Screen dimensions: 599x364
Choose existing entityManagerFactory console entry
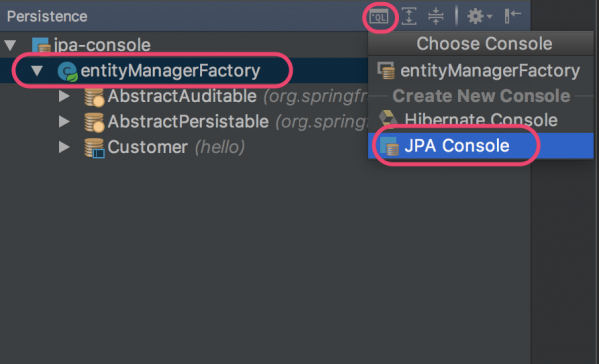pyautogui.click(x=480, y=71)
